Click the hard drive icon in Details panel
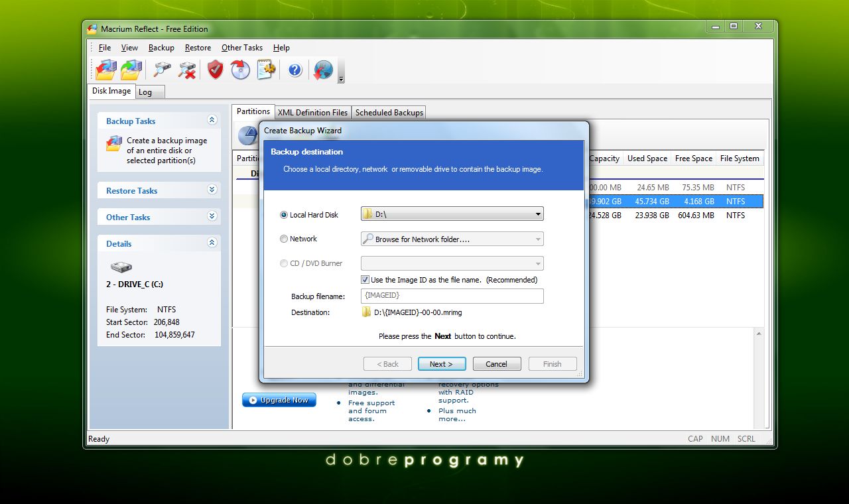This screenshot has height=504, width=849. 121,267
